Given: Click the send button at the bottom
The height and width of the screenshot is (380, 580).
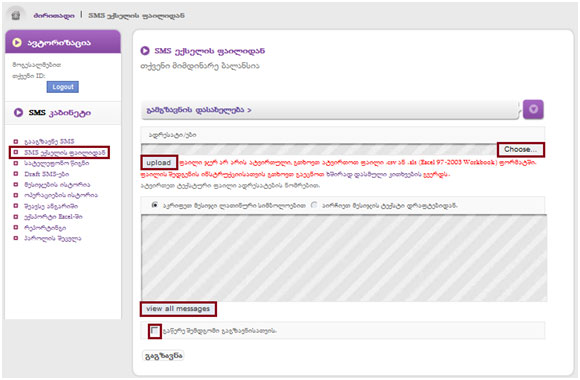Looking at the screenshot, I should (163, 356).
